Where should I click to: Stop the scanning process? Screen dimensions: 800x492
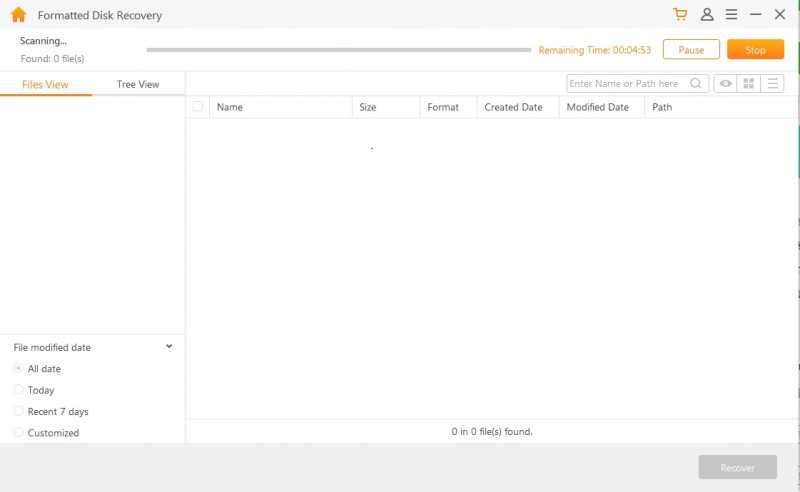pos(755,50)
